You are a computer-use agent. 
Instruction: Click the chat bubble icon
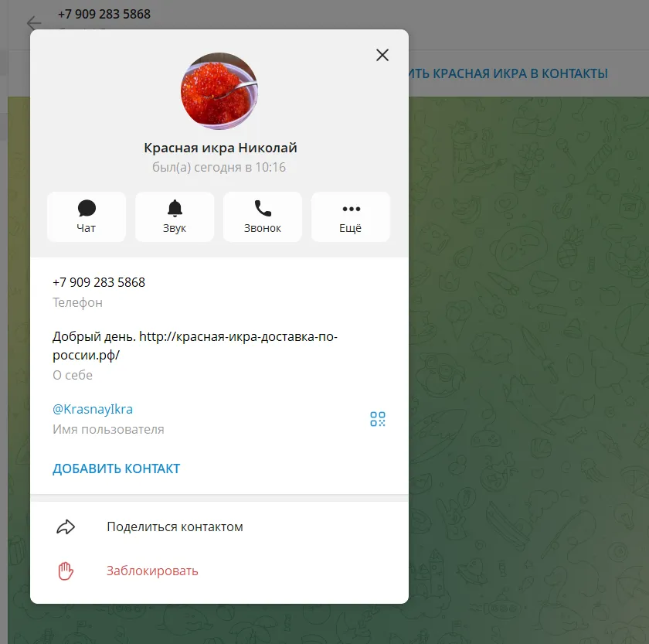click(x=87, y=208)
